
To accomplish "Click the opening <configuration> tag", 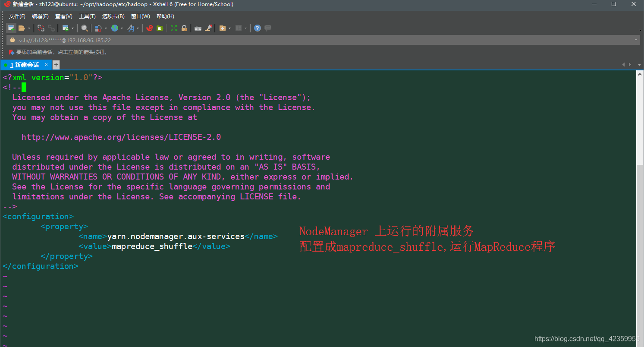I will coord(38,217).
